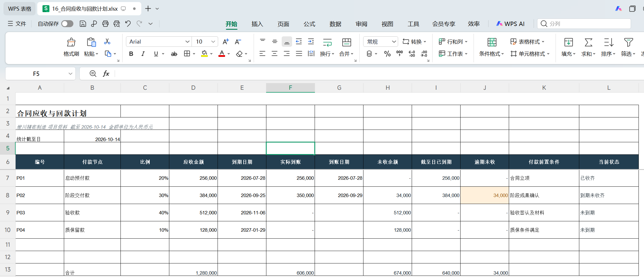Toggle center horizontal alignment
The image size is (644, 277).
274,54
